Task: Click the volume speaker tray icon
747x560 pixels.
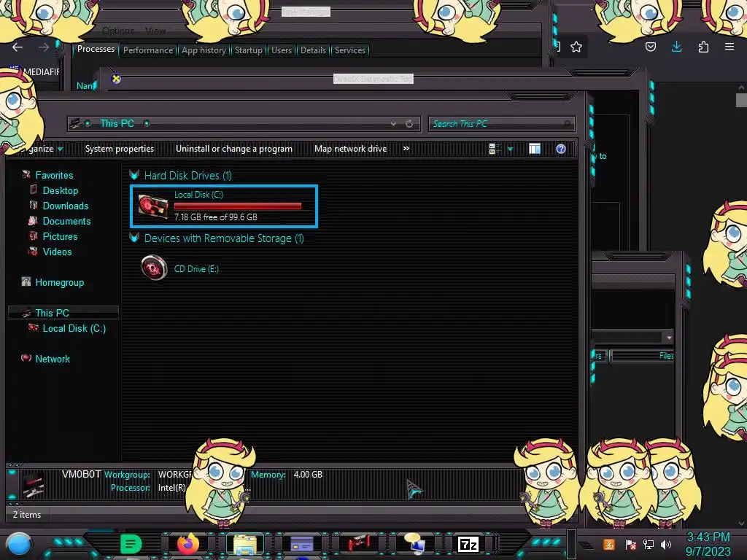Action: [666, 544]
